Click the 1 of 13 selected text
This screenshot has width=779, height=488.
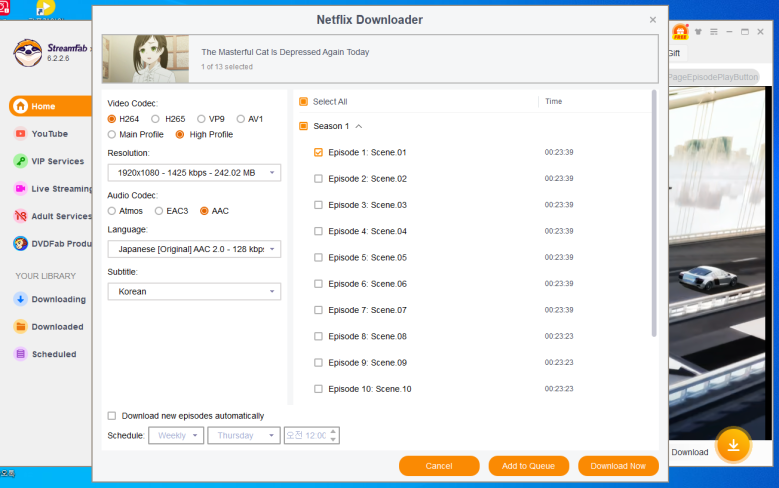tap(227, 67)
